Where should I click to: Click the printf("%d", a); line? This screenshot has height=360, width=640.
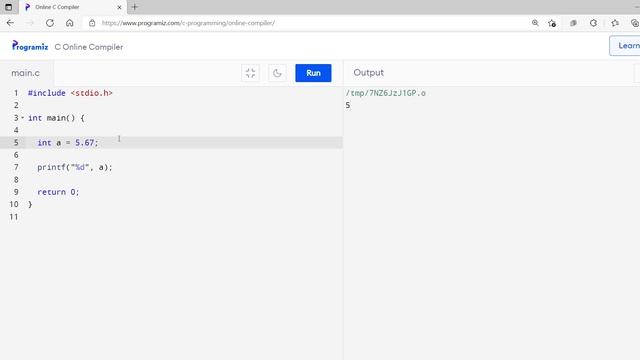point(75,167)
